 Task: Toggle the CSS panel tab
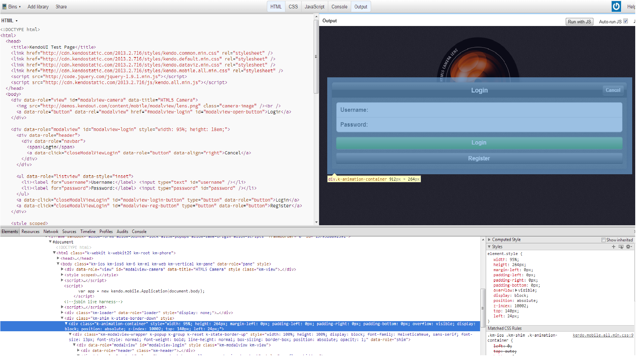(x=293, y=7)
